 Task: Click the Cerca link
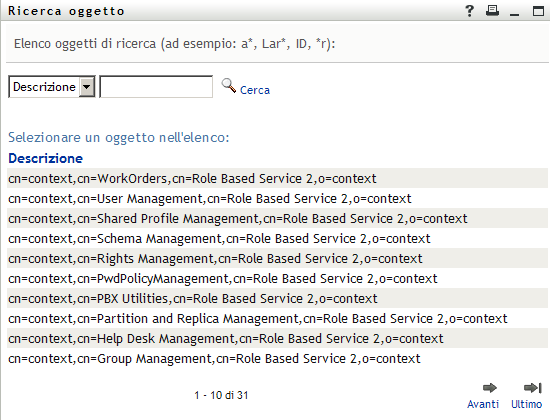(255, 90)
